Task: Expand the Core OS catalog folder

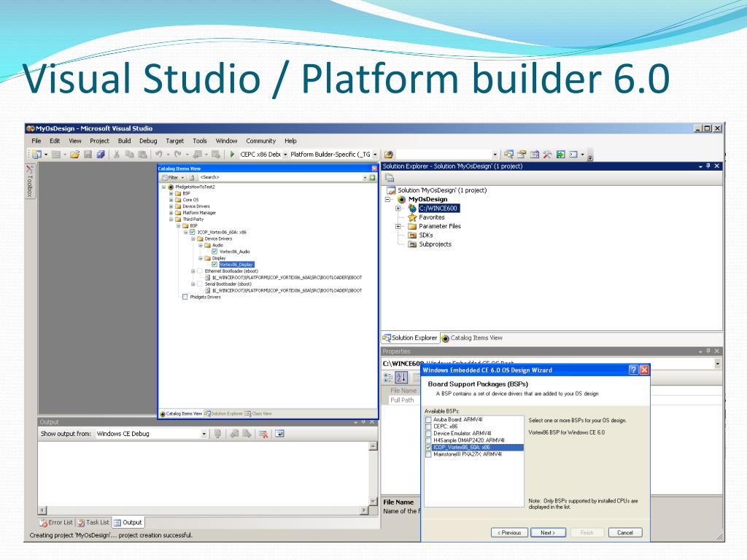Action: [171, 200]
